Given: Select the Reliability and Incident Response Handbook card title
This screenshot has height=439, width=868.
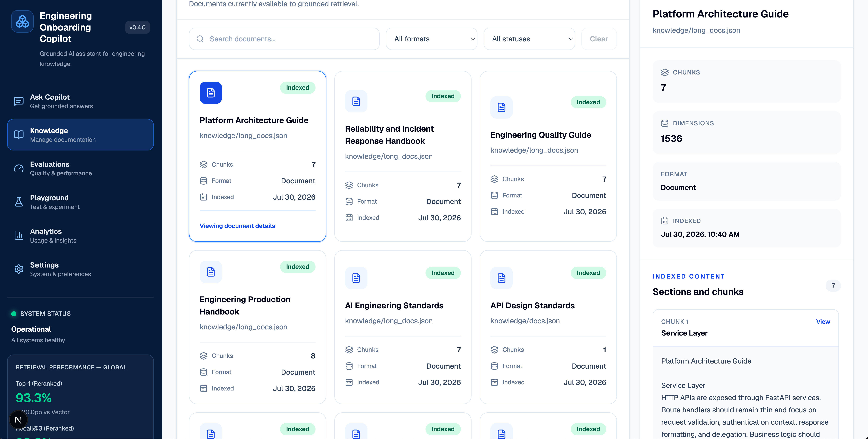Looking at the screenshot, I should click(389, 135).
